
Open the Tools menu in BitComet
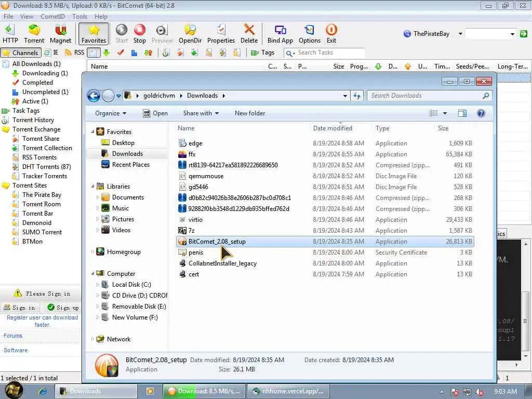coord(79,16)
